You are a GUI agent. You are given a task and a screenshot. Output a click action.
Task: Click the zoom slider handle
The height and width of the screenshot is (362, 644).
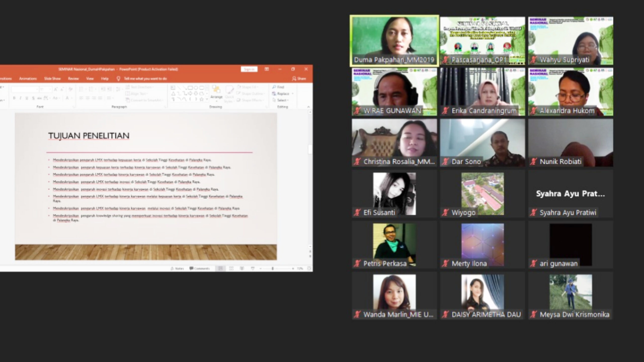[272, 269]
